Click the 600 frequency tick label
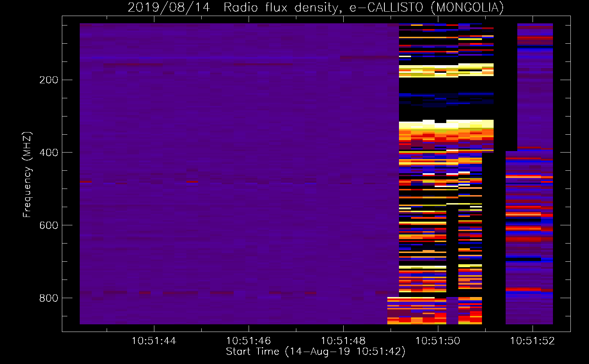This screenshot has height=364, width=589. point(49,225)
